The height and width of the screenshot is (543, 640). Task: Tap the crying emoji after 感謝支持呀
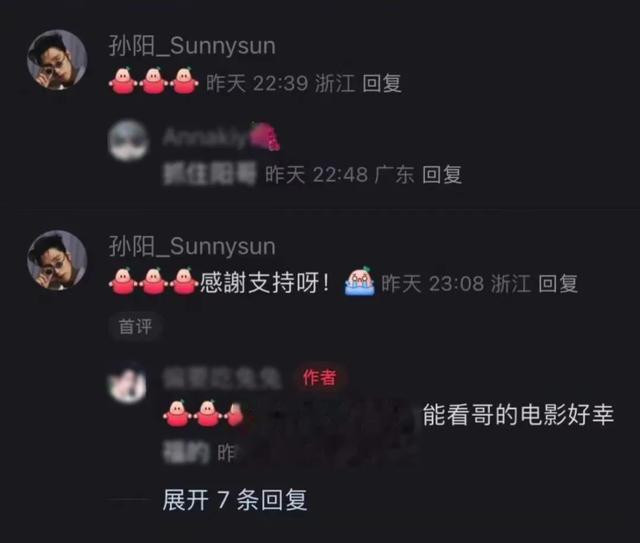(x=360, y=281)
